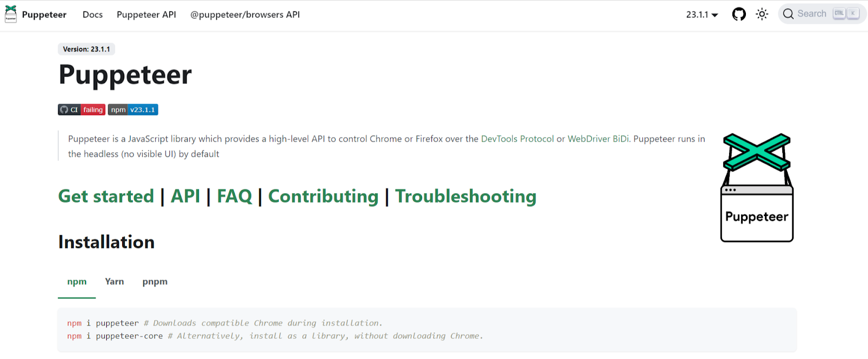
Task: Follow the FAQ heading link
Action: tap(234, 196)
